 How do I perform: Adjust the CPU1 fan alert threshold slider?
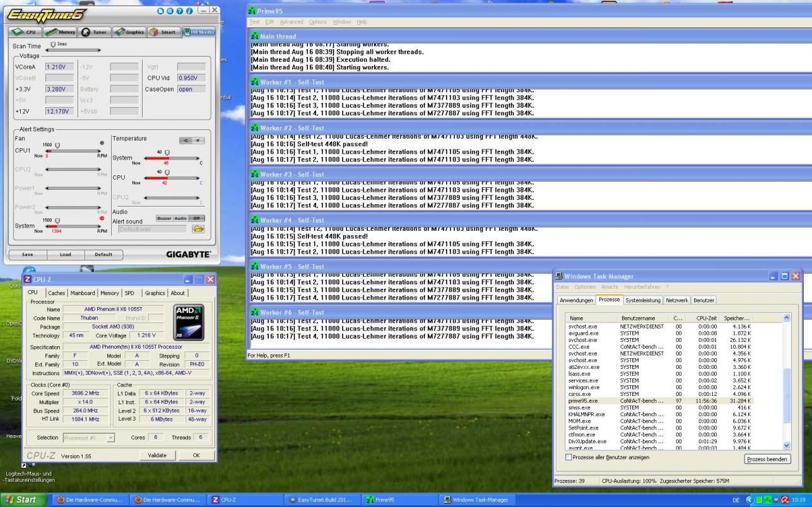(x=57, y=146)
